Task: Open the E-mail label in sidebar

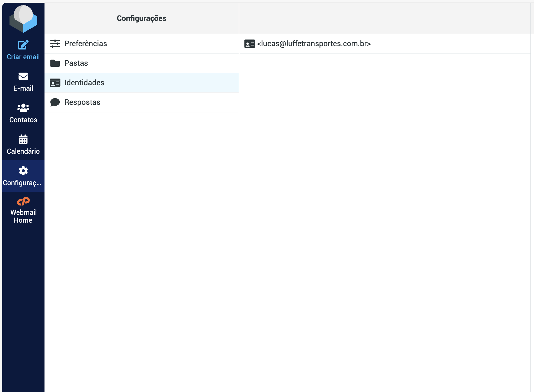Action: [x=23, y=88]
